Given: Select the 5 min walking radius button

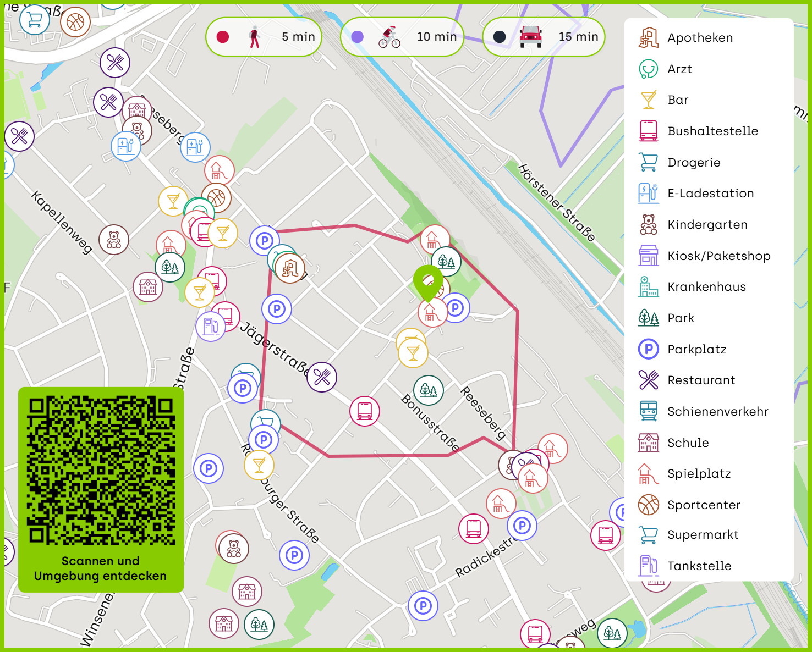Looking at the screenshot, I should 264,37.
